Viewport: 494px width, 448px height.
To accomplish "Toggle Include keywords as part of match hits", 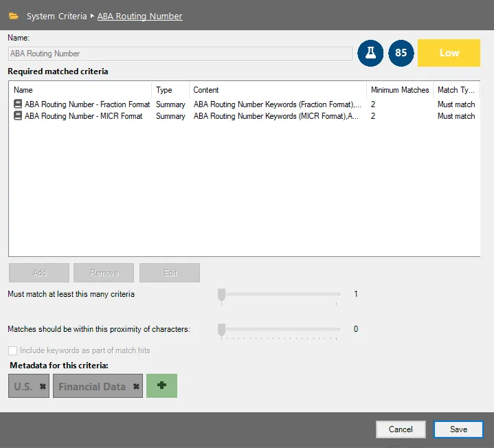I will point(13,350).
